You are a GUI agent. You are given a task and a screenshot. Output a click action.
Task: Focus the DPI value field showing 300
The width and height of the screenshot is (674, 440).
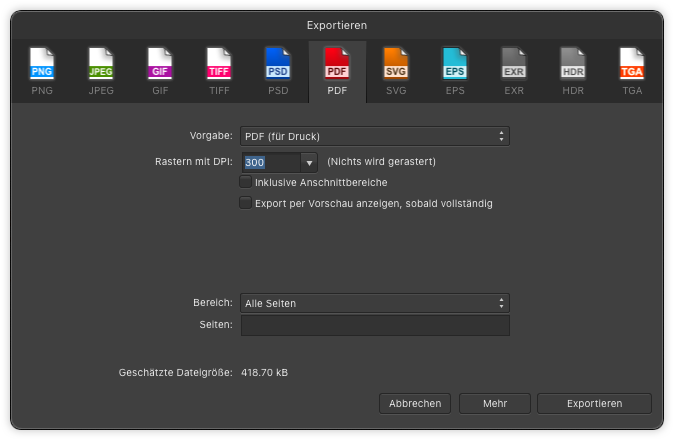[x=271, y=162]
